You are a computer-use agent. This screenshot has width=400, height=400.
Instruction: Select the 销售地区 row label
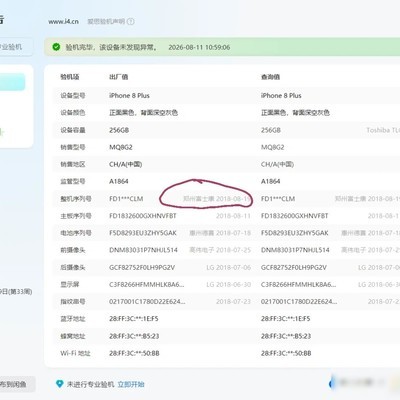[73, 164]
